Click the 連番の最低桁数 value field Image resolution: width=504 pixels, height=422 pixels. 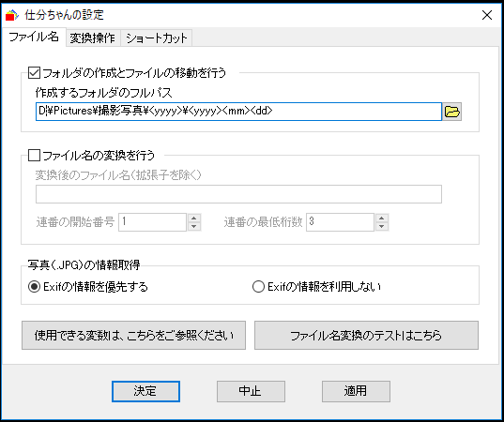coord(340,222)
